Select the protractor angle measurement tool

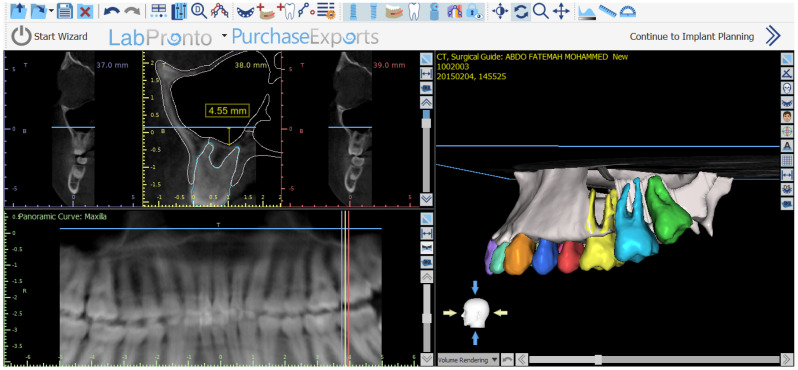click(x=628, y=11)
